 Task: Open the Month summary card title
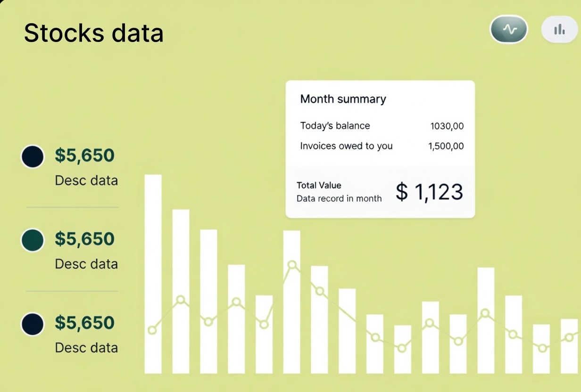pos(343,99)
